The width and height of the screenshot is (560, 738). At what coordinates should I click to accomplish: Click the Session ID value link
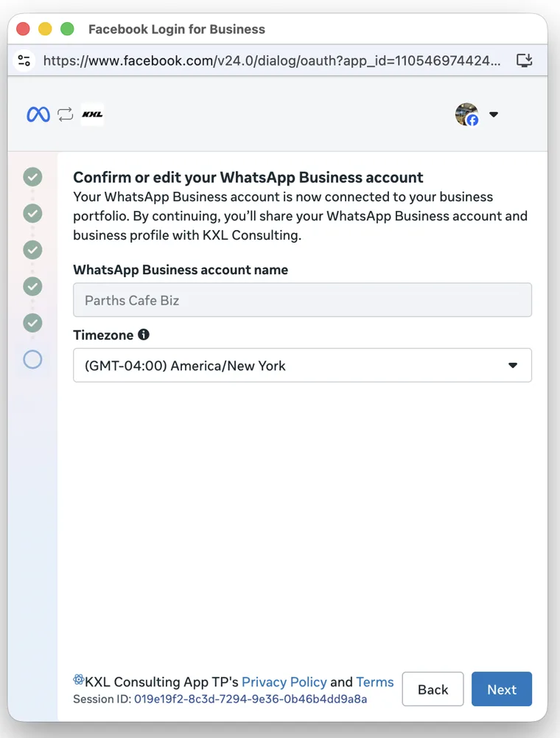tap(251, 699)
